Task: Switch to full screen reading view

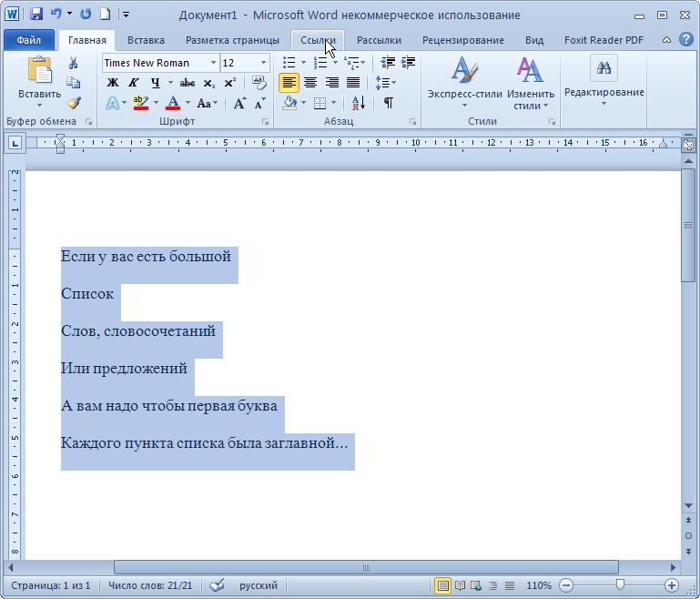Action: pos(460,585)
